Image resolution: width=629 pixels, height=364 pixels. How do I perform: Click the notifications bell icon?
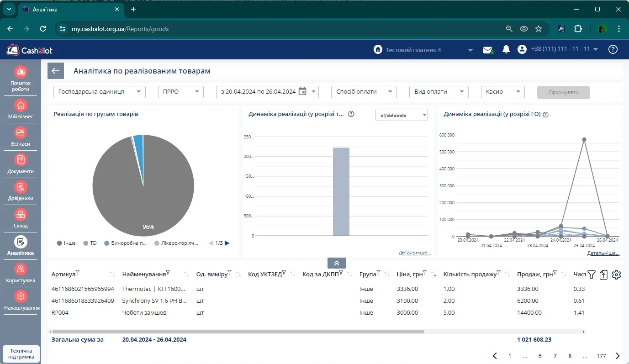pyautogui.click(x=506, y=49)
